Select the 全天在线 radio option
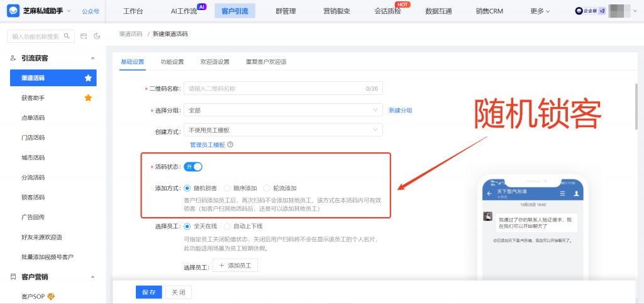 [x=187, y=226]
